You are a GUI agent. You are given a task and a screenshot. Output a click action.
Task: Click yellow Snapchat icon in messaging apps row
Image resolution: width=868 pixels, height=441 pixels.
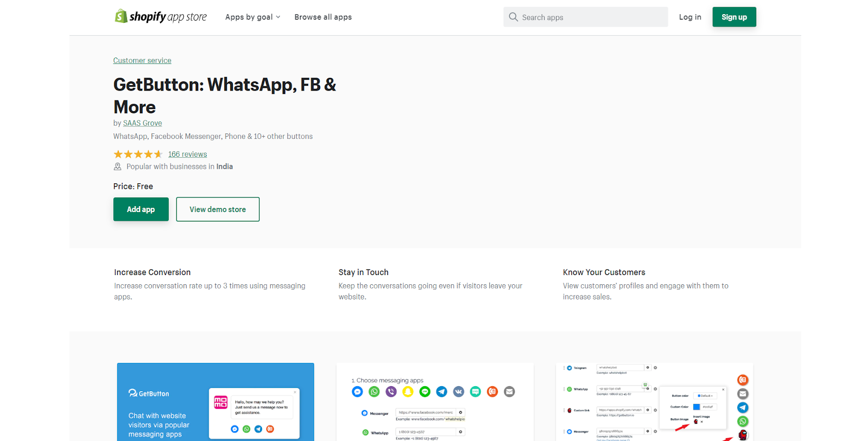[x=408, y=392]
